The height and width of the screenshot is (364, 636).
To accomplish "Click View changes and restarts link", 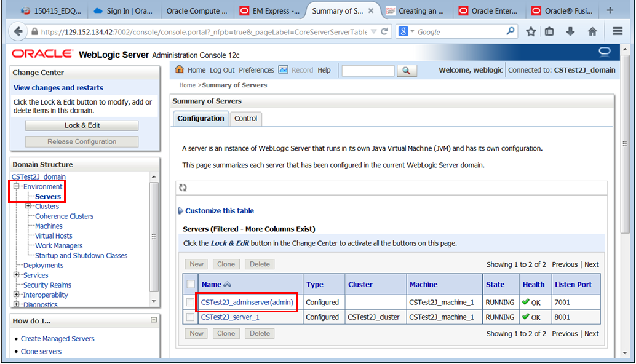I will [x=58, y=87].
